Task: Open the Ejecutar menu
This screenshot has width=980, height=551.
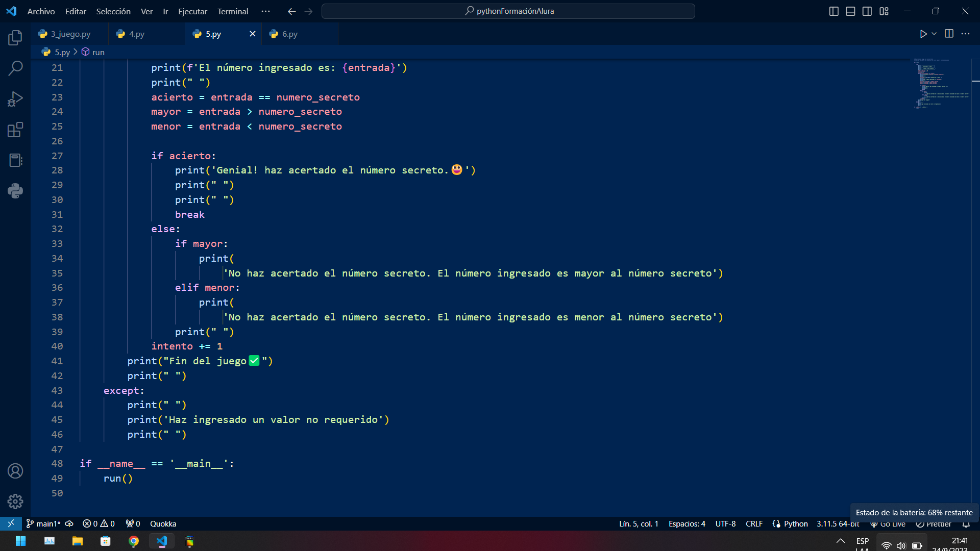Action: click(192, 11)
